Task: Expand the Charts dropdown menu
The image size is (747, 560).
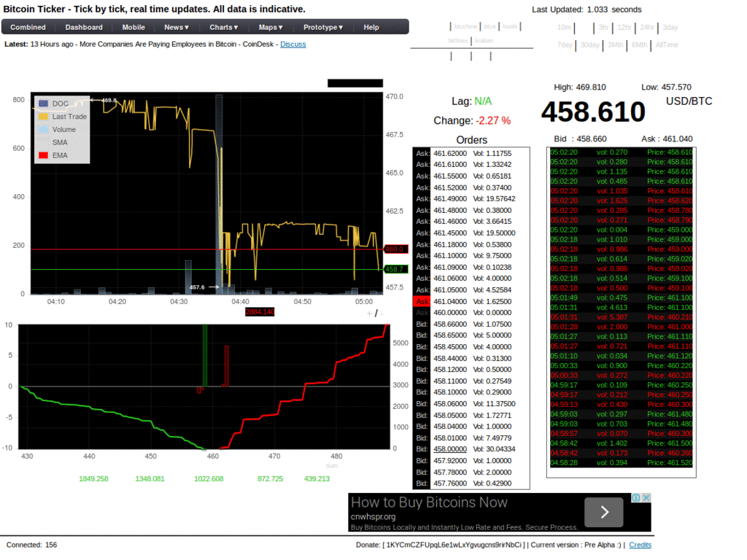Action: click(x=223, y=27)
